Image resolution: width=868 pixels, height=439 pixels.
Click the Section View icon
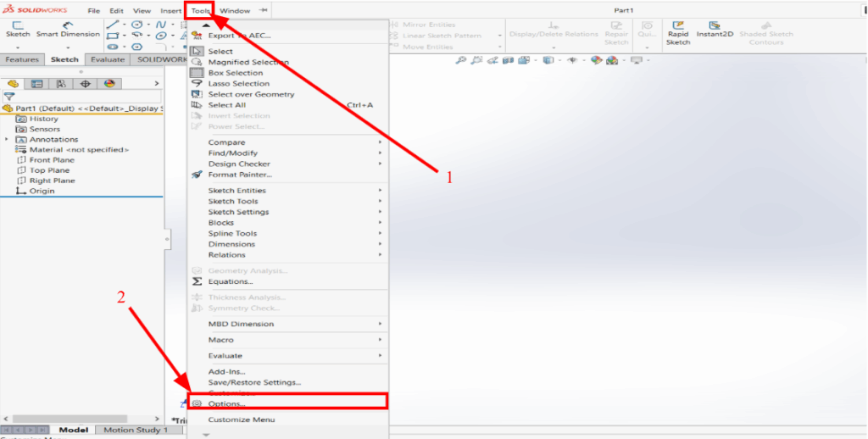[x=508, y=60]
